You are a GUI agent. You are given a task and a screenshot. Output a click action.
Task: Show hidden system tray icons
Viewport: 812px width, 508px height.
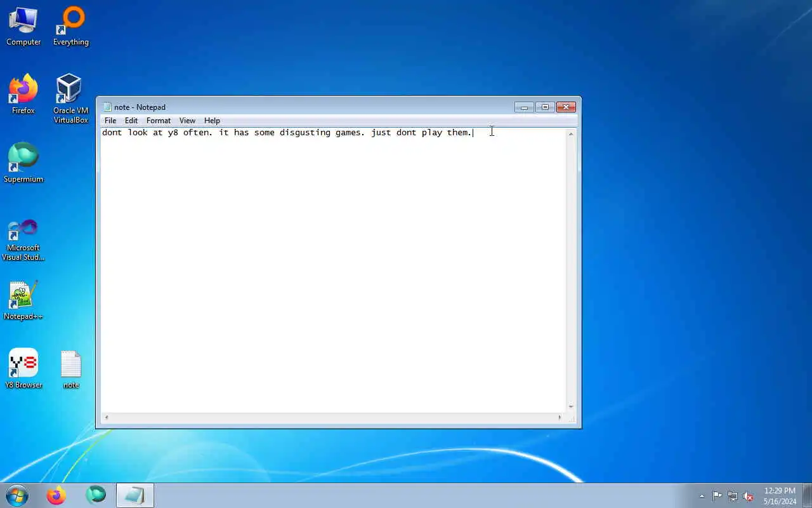pos(702,496)
